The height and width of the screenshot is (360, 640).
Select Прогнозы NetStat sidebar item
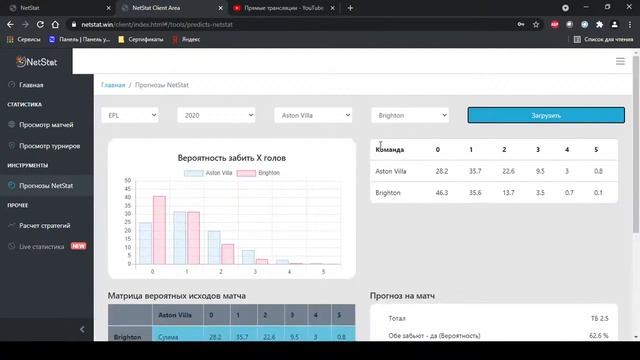pos(46,185)
